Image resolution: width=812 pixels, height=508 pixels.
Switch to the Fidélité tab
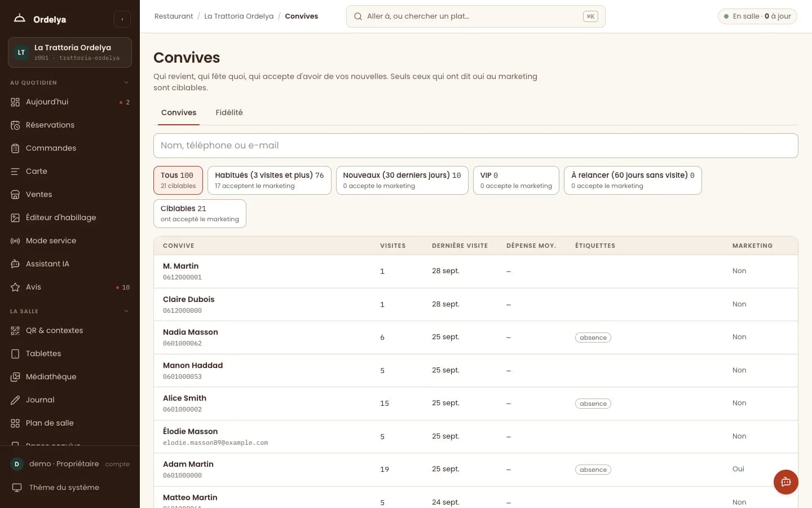pyautogui.click(x=229, y=113)
